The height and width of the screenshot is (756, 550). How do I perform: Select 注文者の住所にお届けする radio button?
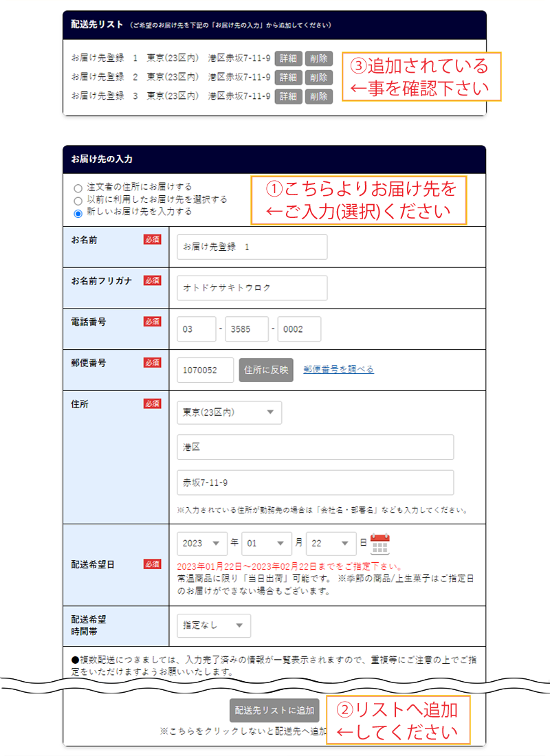pos(78,188)
